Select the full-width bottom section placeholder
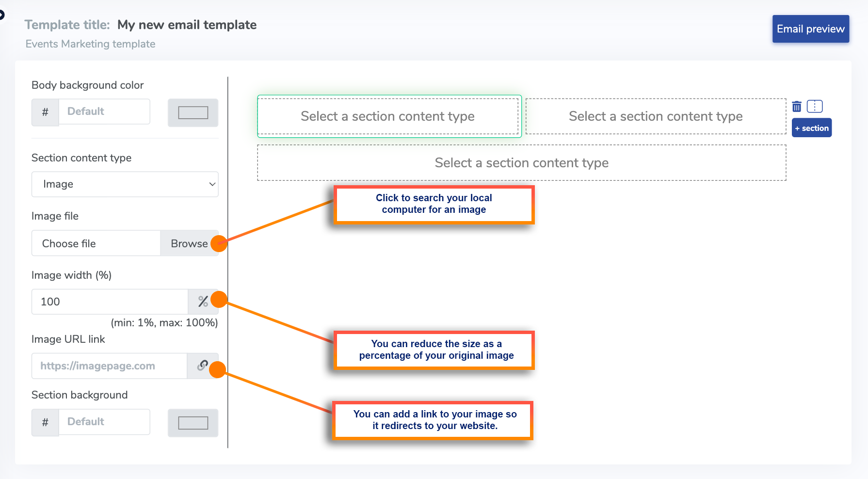This screenshot has height=479, width=868. [522, 163]
